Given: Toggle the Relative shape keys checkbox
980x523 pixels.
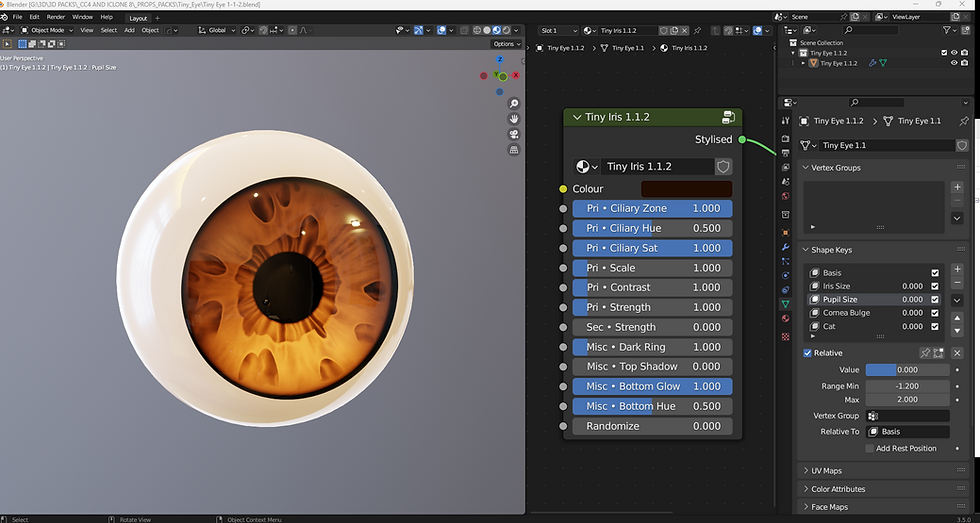Looking at the screenshot, I should tap(808, 353).
